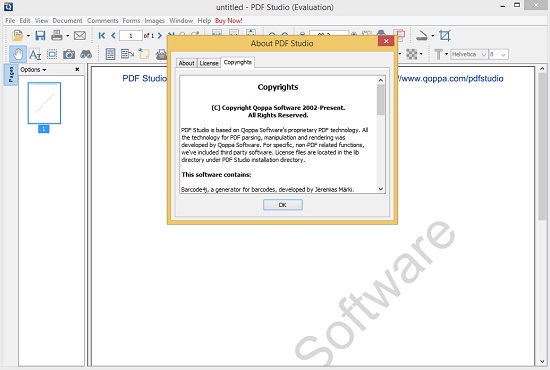Select the Hand tool

(18, 54)
